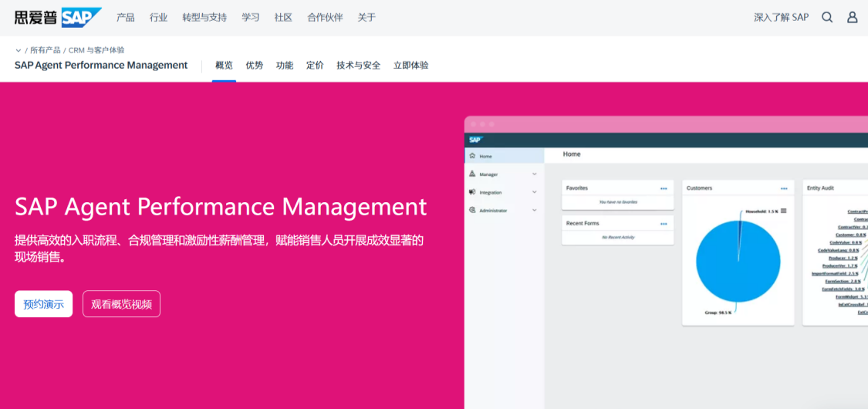Open Favorites card three-dot menu
This screenshot has width=868, height=409.
664,189
